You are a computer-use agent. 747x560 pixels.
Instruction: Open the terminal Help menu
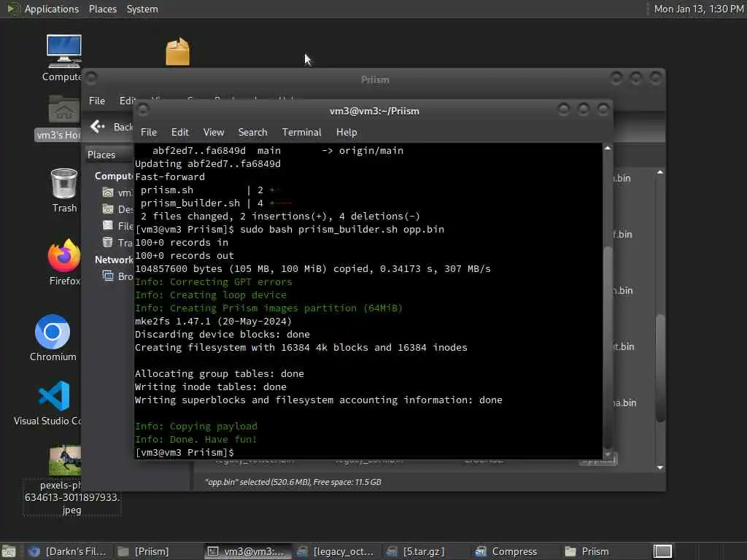(347, 132)
